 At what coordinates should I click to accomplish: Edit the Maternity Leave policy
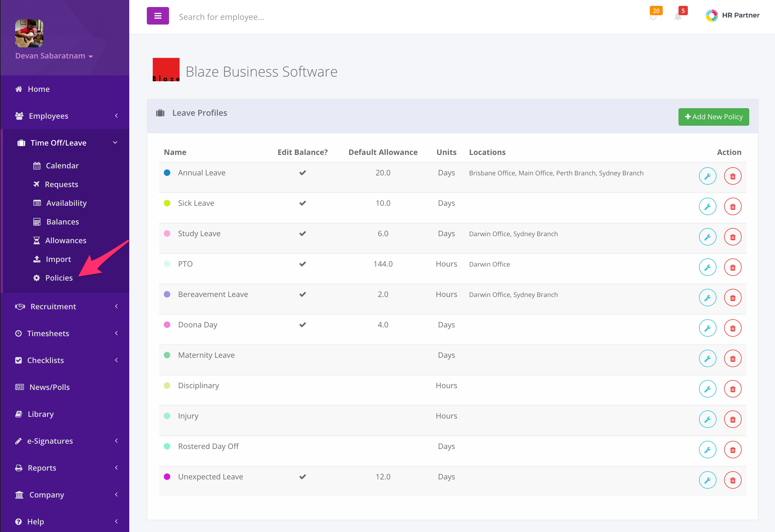(707, 358)
